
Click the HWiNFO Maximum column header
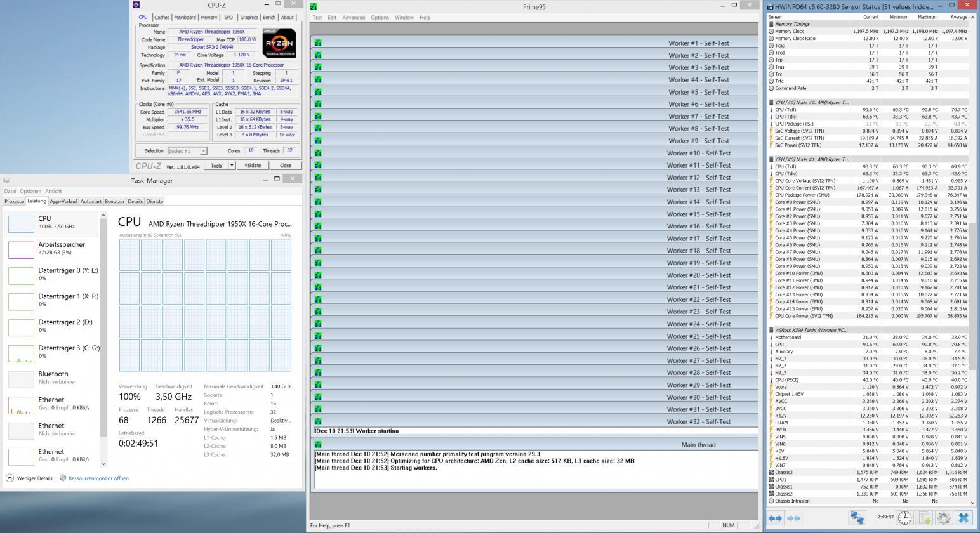(927, 17)
